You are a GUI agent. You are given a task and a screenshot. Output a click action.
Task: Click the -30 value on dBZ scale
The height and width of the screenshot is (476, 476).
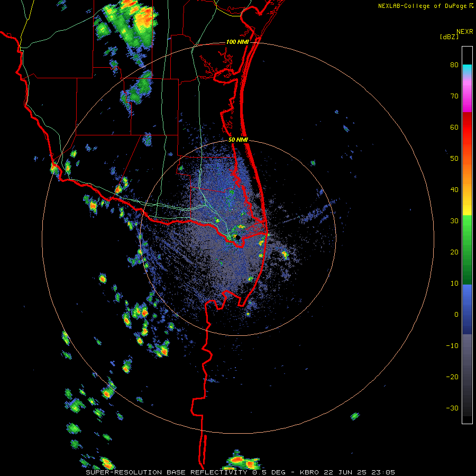pyautogui.click(x=452, y=408)
